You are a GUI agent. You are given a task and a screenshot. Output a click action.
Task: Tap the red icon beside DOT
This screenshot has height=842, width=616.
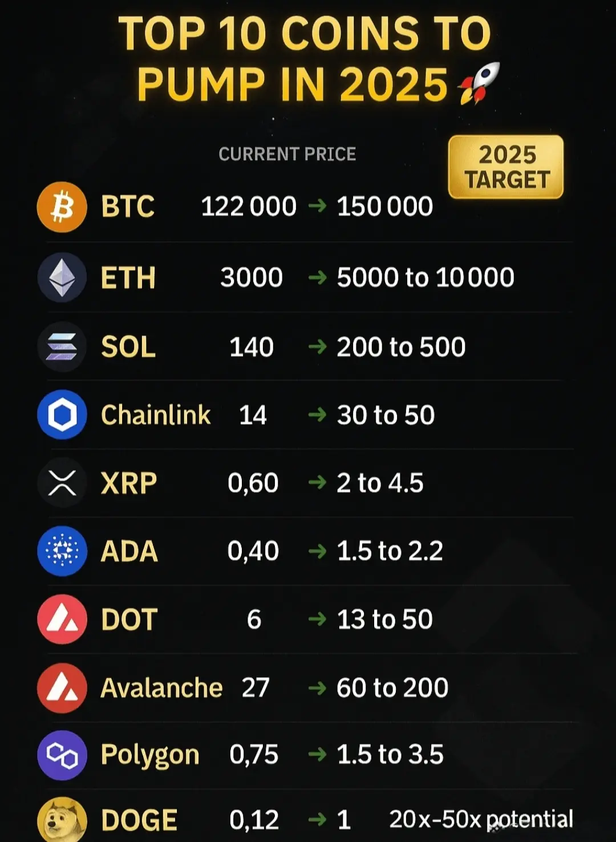point(62,620)
